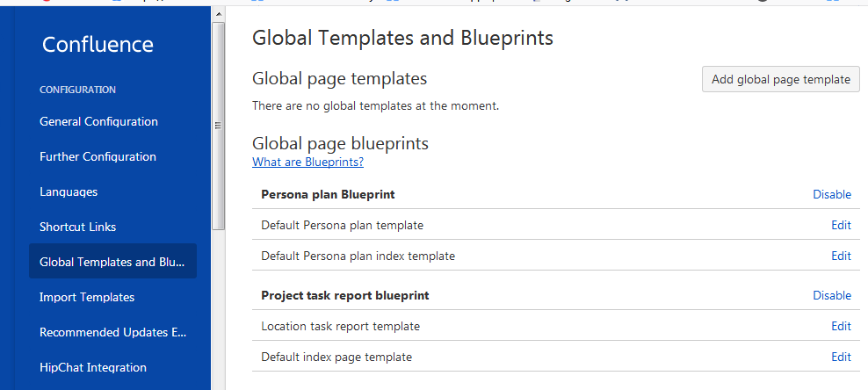Edit Default Persona plan template
Screen dimensions: 868x390
[x=842, y=225]
